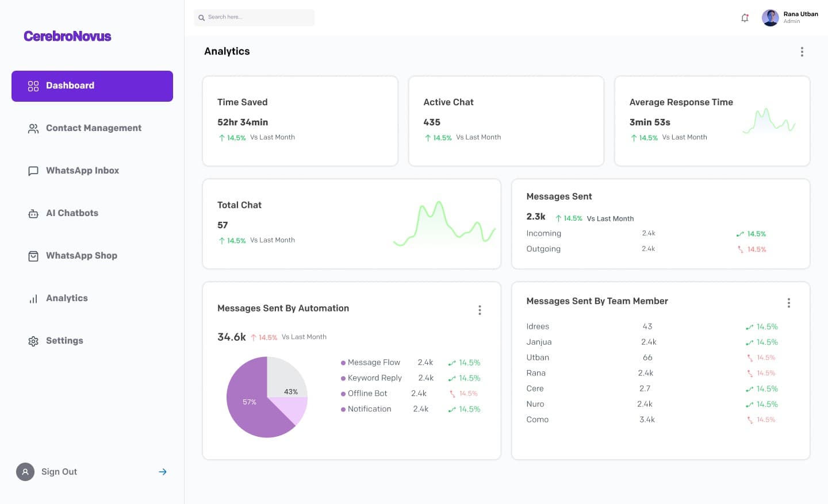Click the Sign Out link

click(59, 472)
